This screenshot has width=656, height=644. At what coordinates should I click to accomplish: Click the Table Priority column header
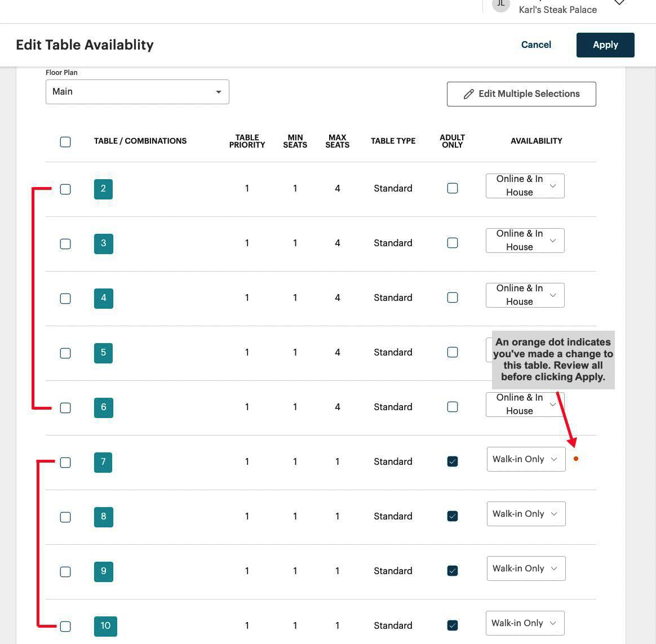pyautogui.click(x=247, y=141)
